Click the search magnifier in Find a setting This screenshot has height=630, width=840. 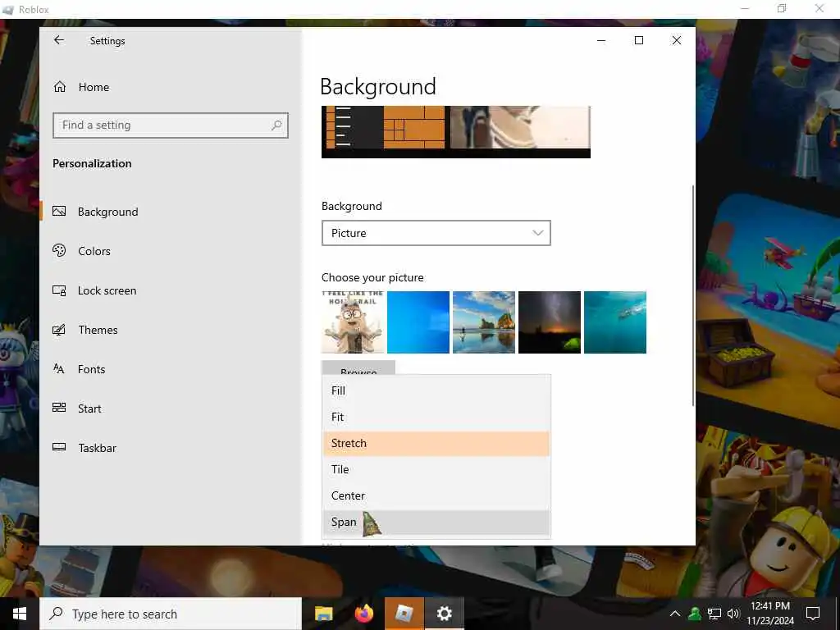point(276,126)
